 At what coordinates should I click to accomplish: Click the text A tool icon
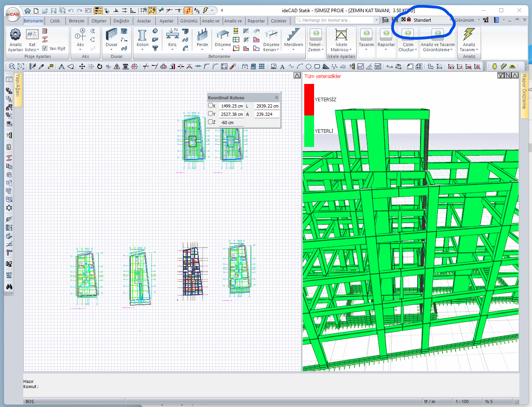pos(282,67)
